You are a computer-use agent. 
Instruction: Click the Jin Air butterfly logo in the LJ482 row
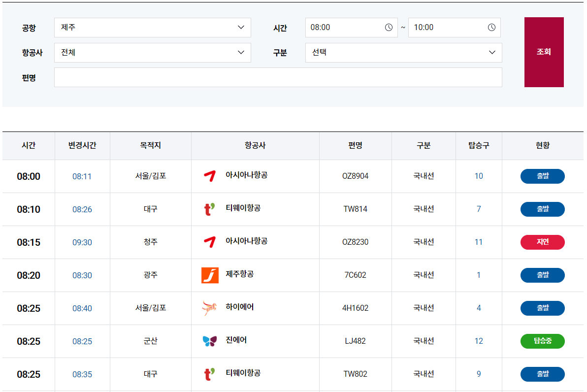210,341
